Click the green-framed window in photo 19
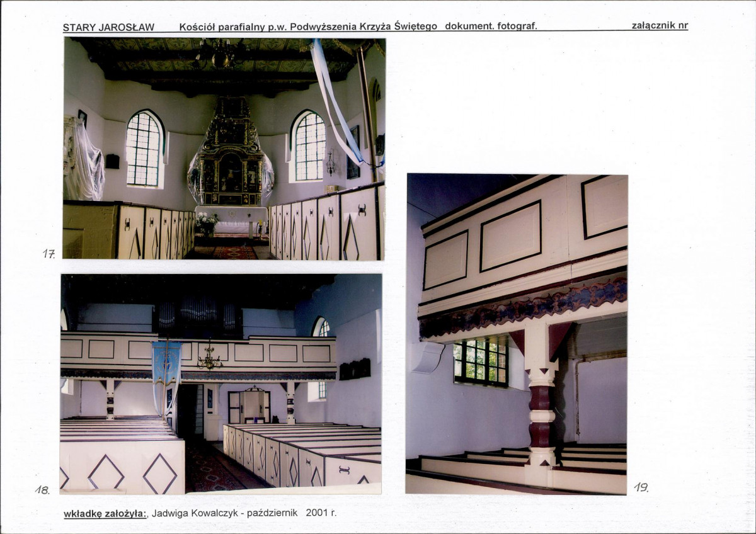 coord(481,362)
